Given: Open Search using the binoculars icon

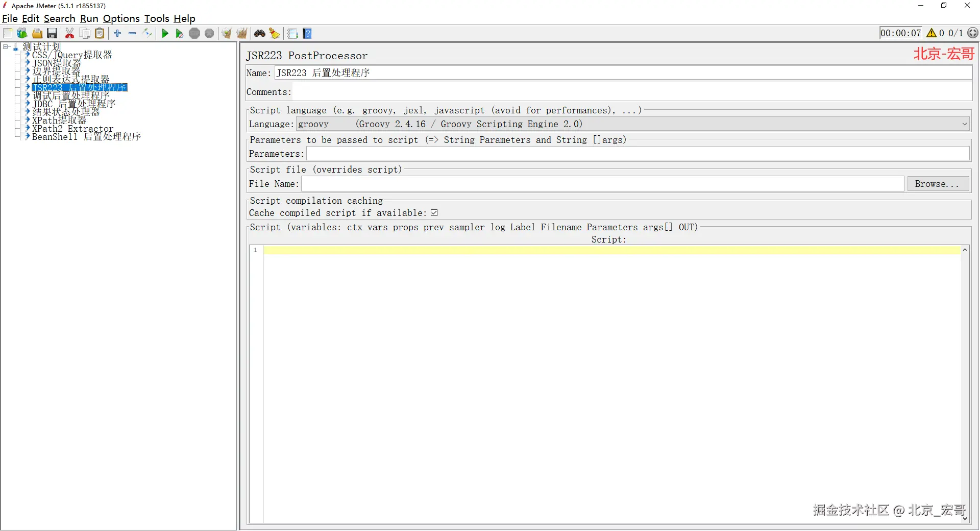Looking at the screenshot, I should tap(260, 34).
